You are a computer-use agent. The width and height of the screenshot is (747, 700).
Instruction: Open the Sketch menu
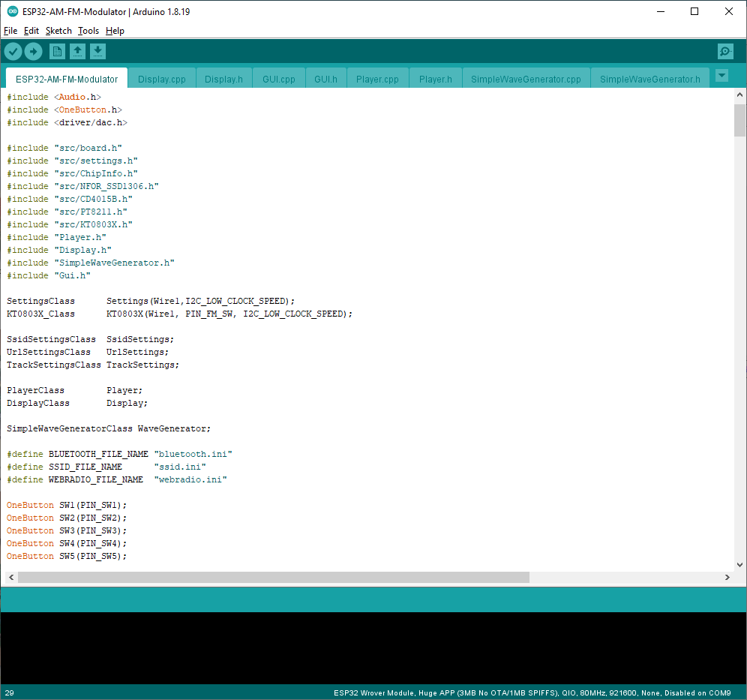pyautogui.click(x=58, y=31)
